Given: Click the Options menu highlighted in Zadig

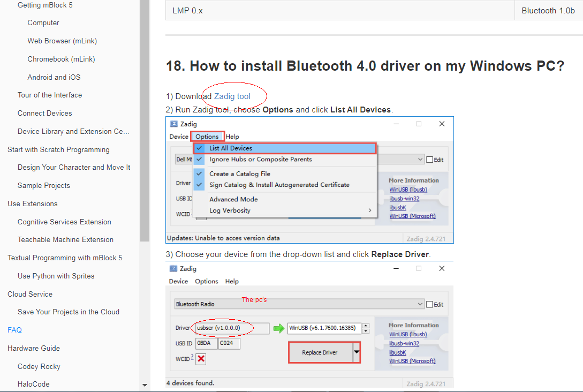Looking at the screenshot, I should (x=207, y=137).
